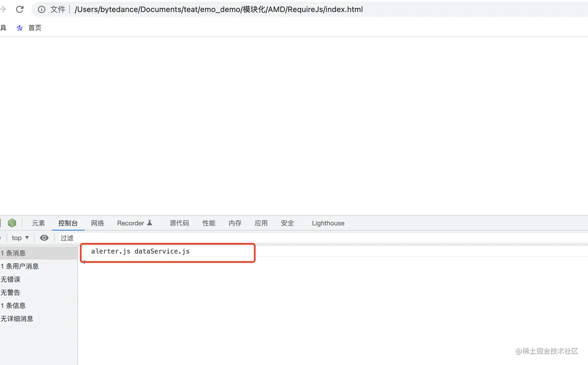Select 无警告 filter in sidebar
The width and height of the screenshot is (588, 365).
pos(39,293)
